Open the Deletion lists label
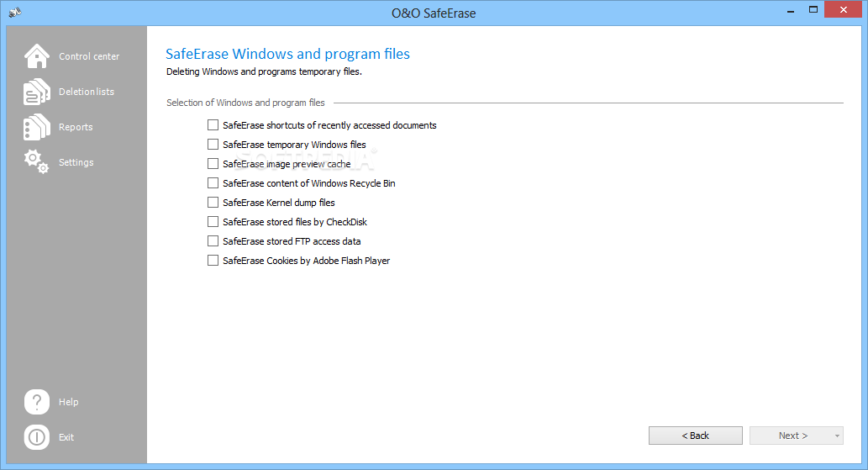 [87, 92]
